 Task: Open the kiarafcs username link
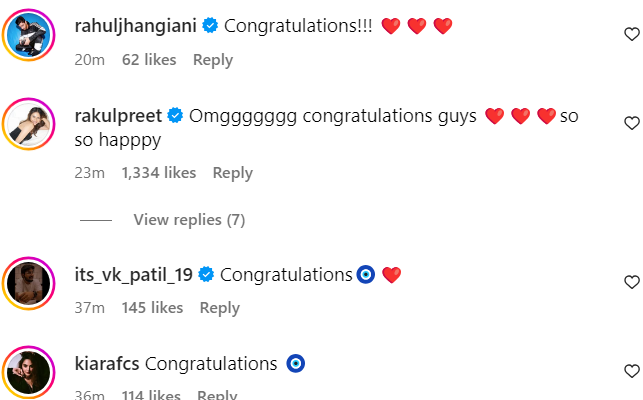(x=106, y=364)
